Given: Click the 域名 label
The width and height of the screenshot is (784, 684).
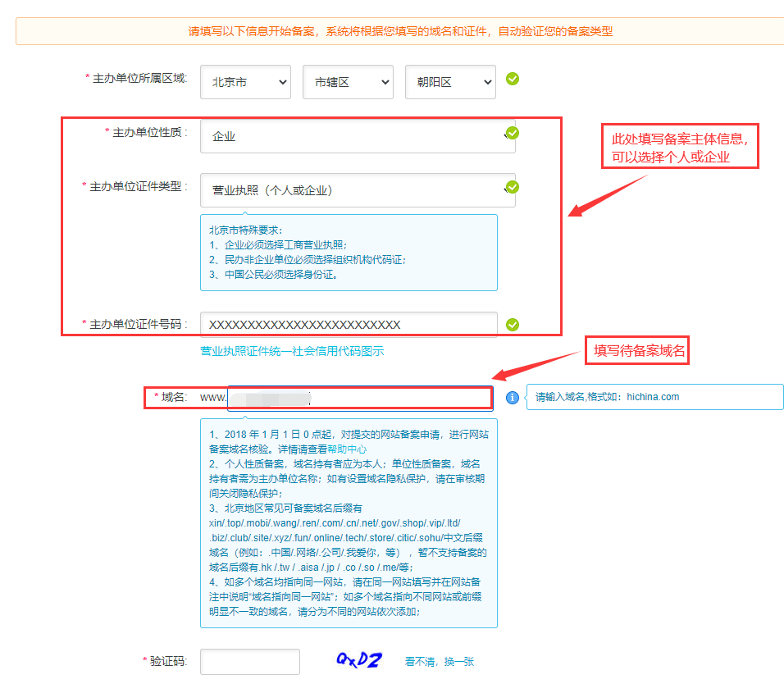Looking at the screenshot, I should pyautogui.click(x=174, y=397).
